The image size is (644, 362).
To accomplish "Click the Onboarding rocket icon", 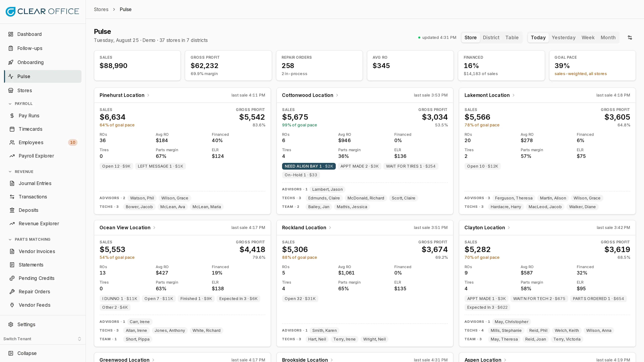I will click(11, 62).
